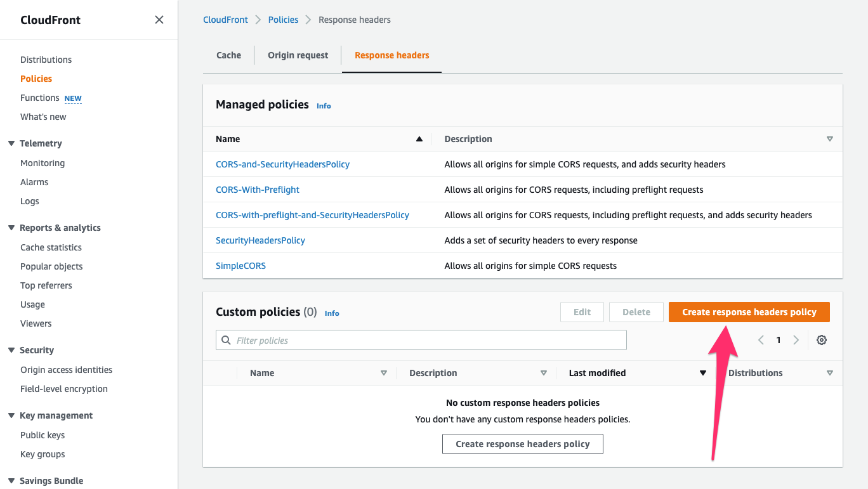
Task: Click the previous page chevron
Action: tap(761, 340)
